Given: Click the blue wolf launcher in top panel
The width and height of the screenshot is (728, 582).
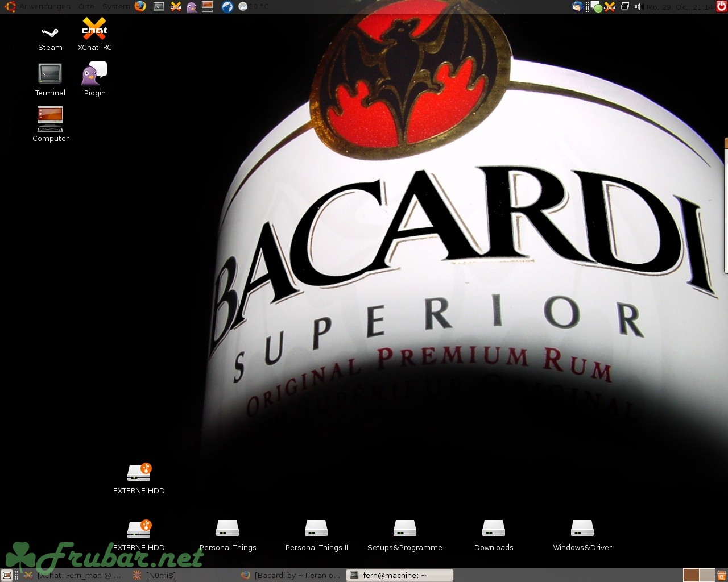Looking at the screenshot, I should (227, 7).
